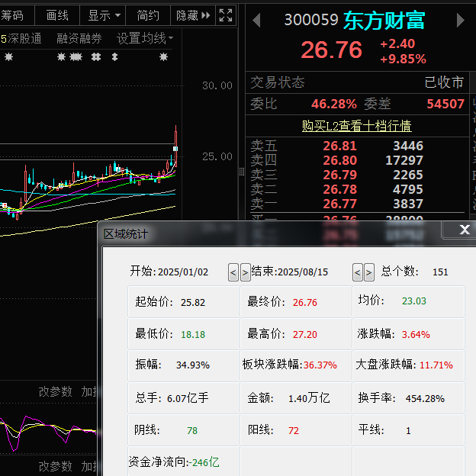Click 委差 value 54507
The width and height of the screenshot is (476, 476).
(445, 104)
